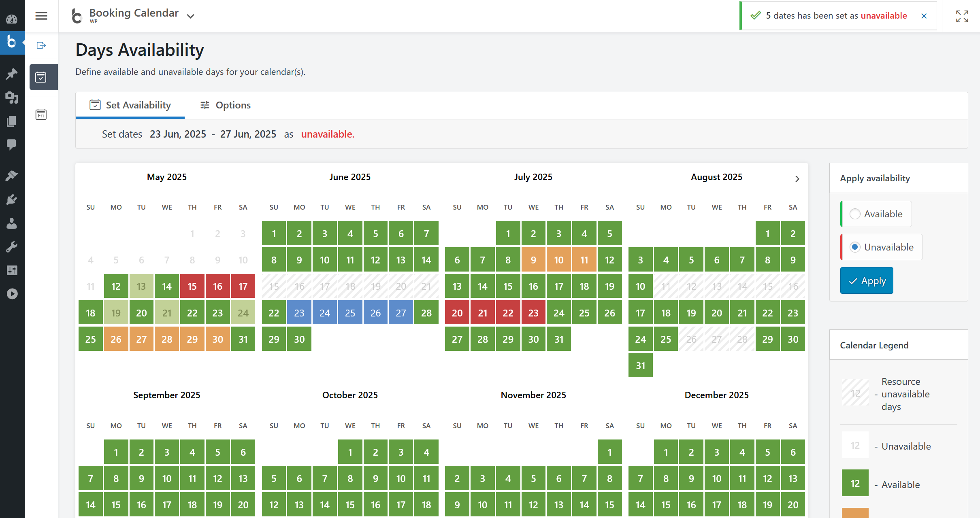The image size is (980, 518).
Task: Advance calendar months with the right chevron
Action: (x=797, y=178)
